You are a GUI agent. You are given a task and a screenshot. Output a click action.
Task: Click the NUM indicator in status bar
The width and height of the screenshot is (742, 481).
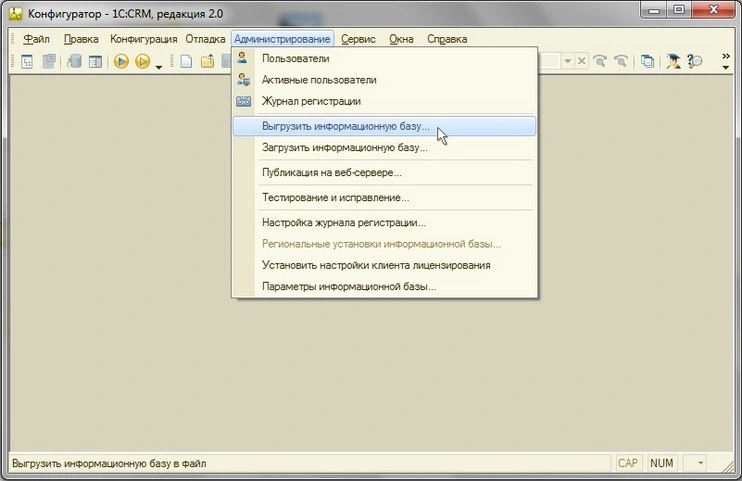point(661,464)
